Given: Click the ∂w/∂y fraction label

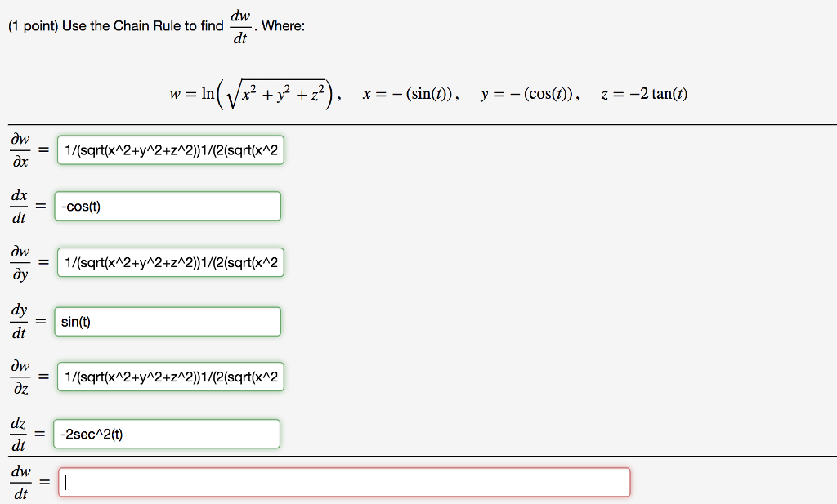Looking at the screenshot, I should pyautogui.click(x=20, y=262).
